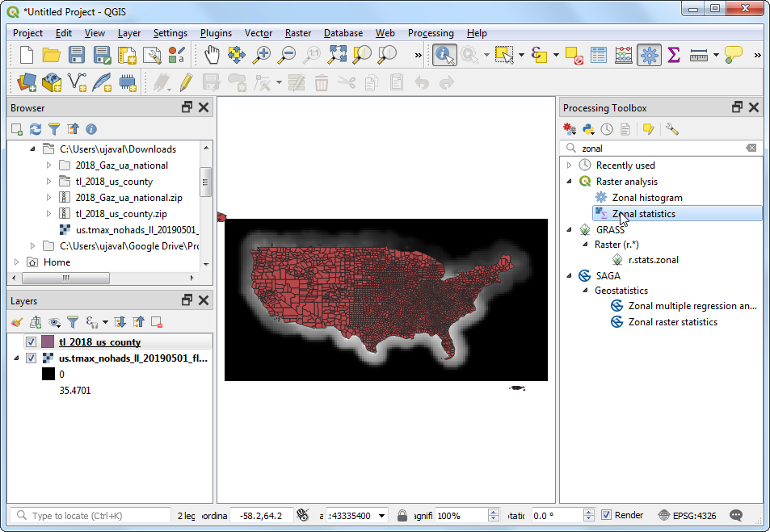Click the tl_2018_us_county layer color swatch
The image size is (770, 532).
coord(48,342)
